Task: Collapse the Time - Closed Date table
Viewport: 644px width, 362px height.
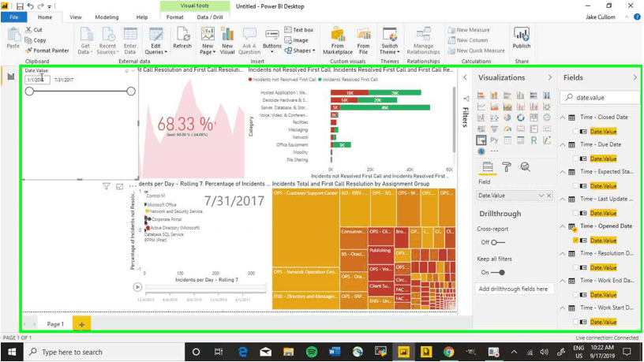Action: tap(563, 118)
